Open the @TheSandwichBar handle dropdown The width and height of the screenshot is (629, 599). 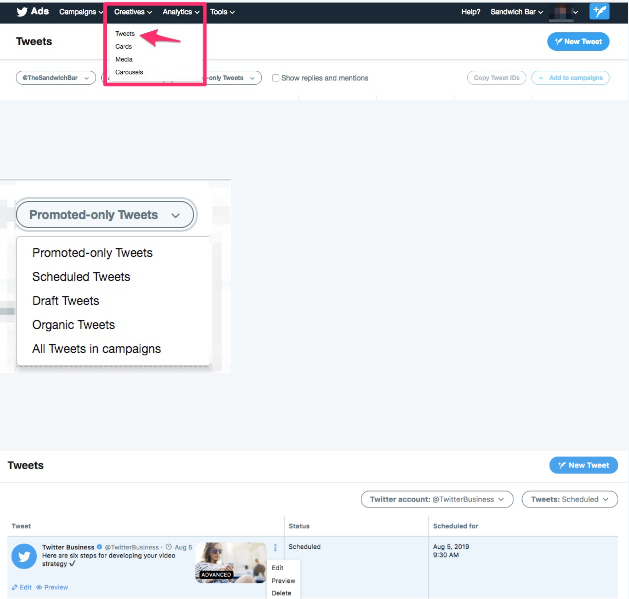(56, 78)
